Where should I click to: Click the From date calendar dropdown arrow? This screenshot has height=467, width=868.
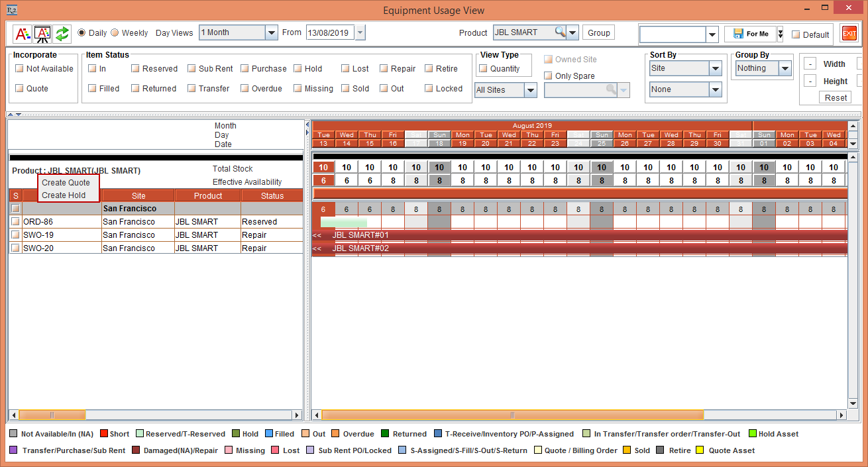360,32
